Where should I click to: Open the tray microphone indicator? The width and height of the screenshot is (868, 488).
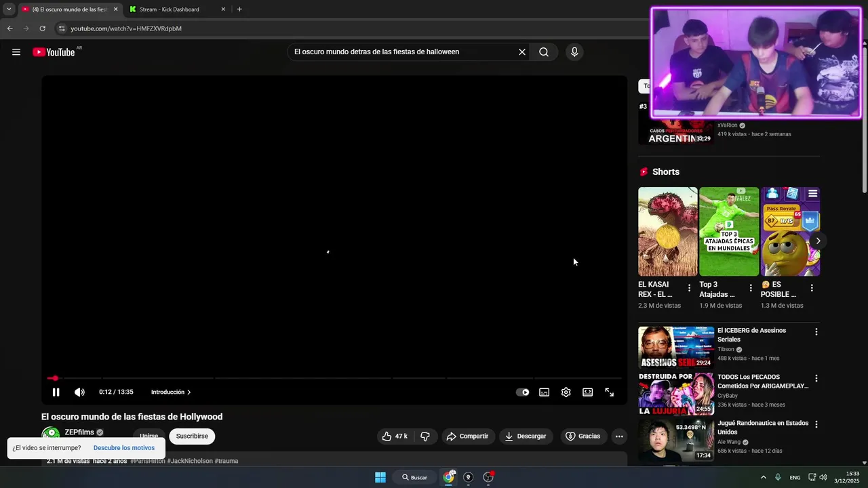[778, 477]
